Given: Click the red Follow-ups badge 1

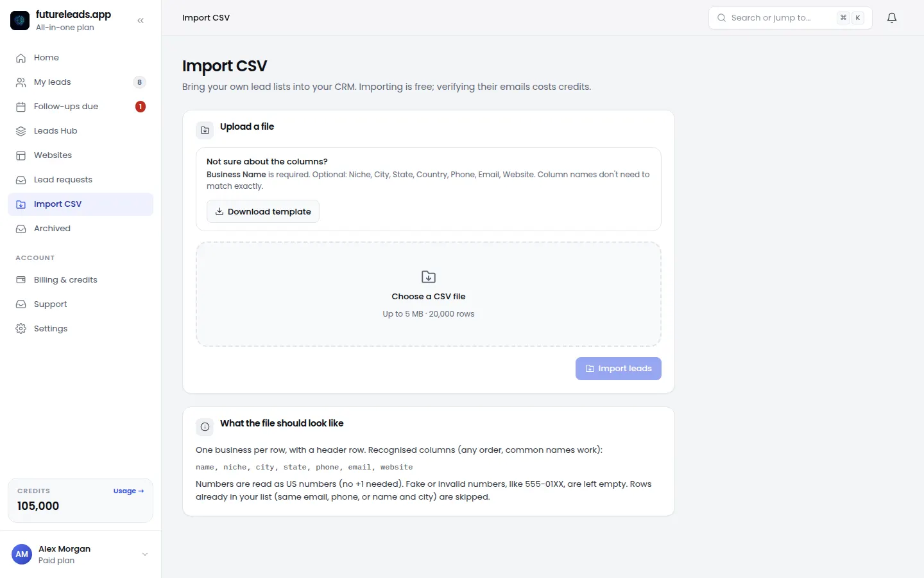Looking at the screenshot, I should [x=141, y=107].
